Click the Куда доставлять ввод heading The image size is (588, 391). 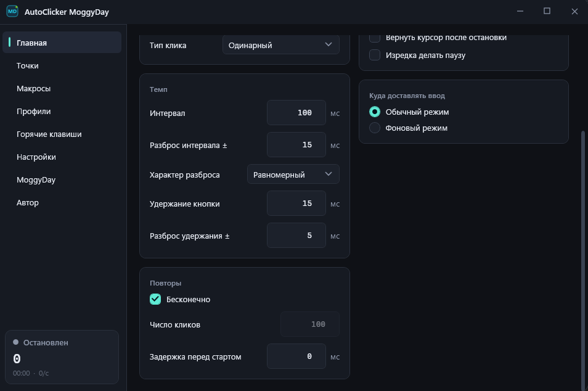click(407, 96)
